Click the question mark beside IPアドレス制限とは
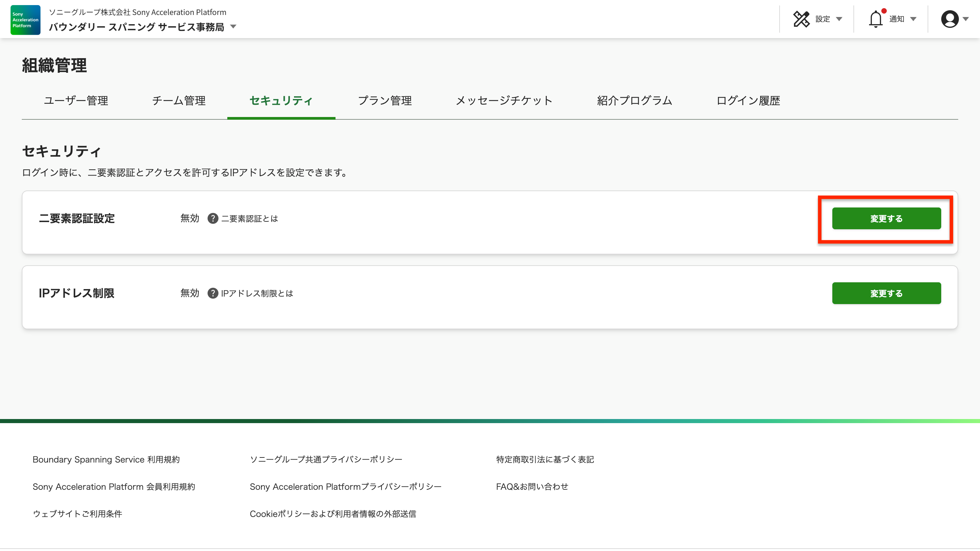This screenshot has width=980, height=551. 213,293
